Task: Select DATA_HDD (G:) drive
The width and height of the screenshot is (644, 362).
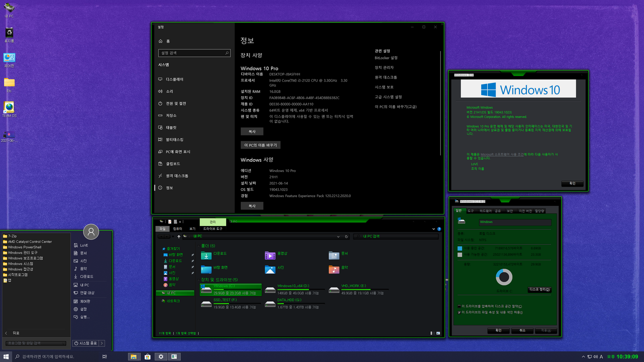Action: 294,303
